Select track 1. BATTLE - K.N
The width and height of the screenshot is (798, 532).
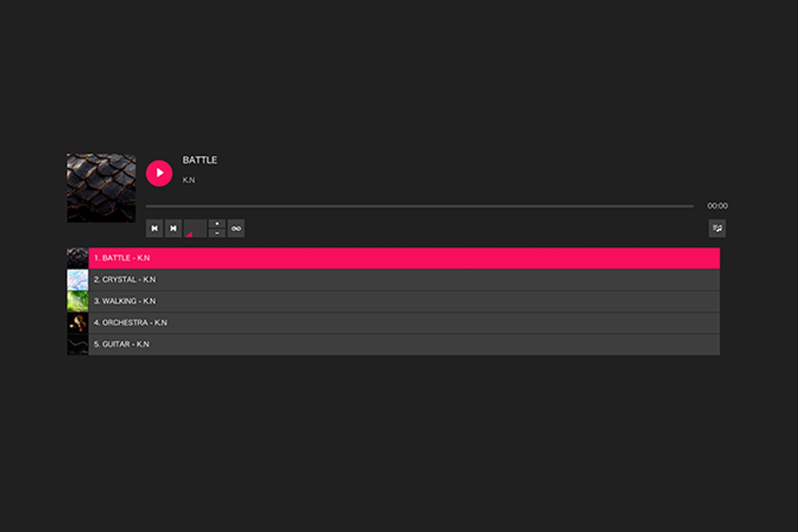404,258
